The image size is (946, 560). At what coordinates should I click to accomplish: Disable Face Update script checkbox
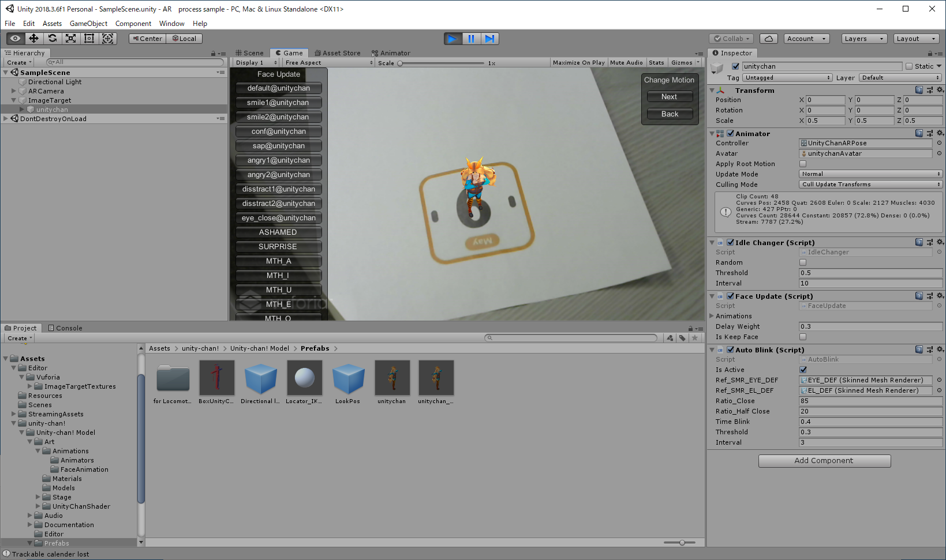730,296
